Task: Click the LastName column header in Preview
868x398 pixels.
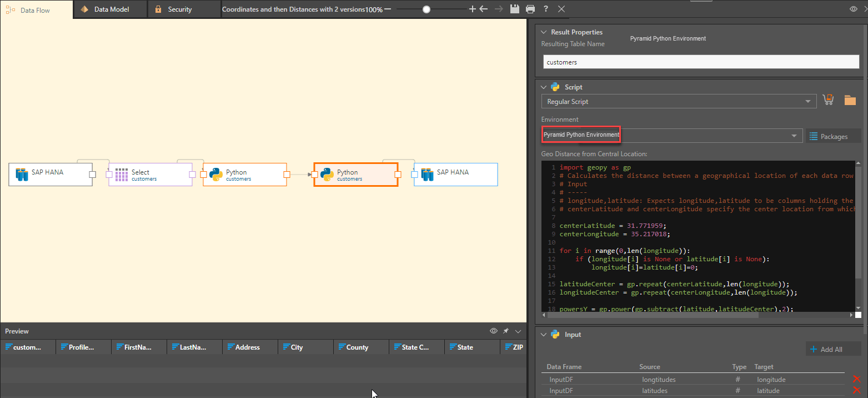Action: 194,347
